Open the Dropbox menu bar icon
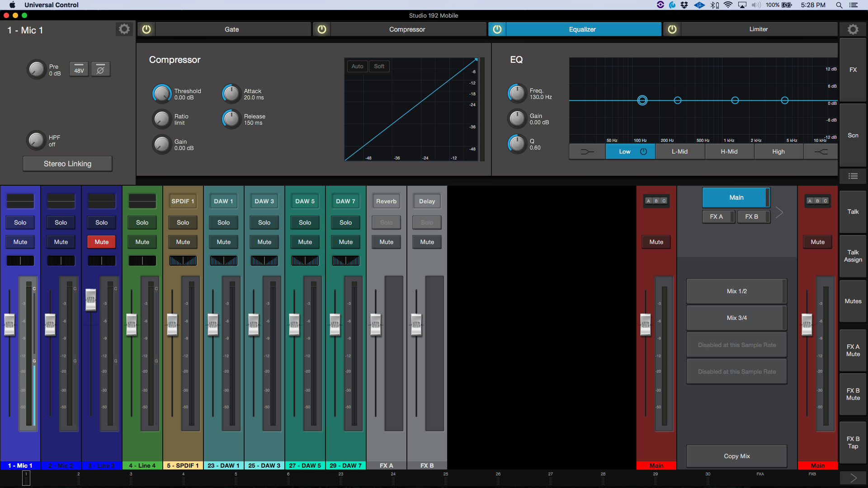The width and height of the screenshot is (868, 488). [684, 5]
